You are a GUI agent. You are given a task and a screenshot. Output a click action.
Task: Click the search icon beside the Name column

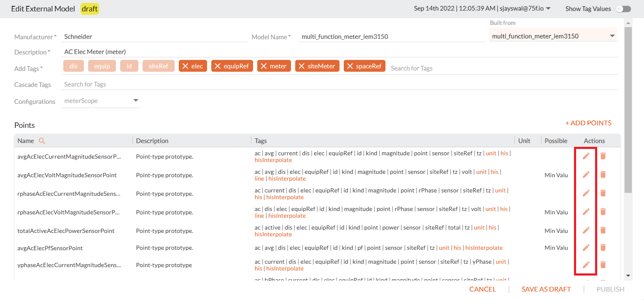tap(42, 141)
